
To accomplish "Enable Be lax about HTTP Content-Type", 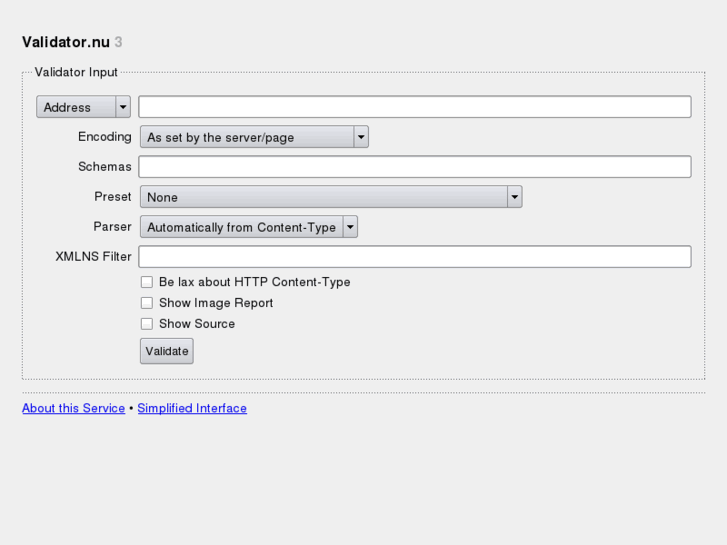I will 147,282.
